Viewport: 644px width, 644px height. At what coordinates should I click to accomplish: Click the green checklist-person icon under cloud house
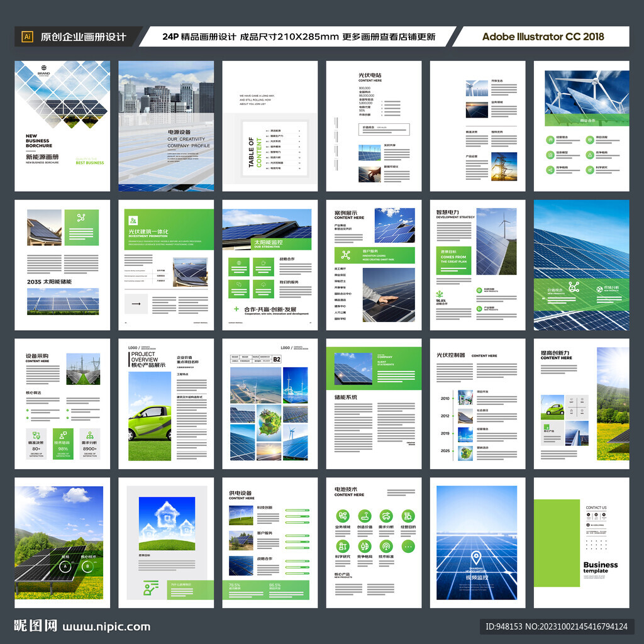[x=150, y=588]
